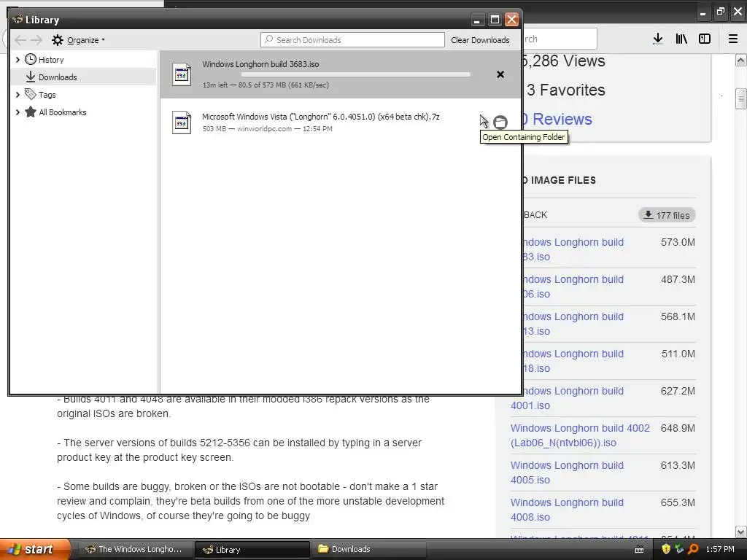The image size is (747, 560).
Task: Click the Organize gear icon
Action: (57, 40)
